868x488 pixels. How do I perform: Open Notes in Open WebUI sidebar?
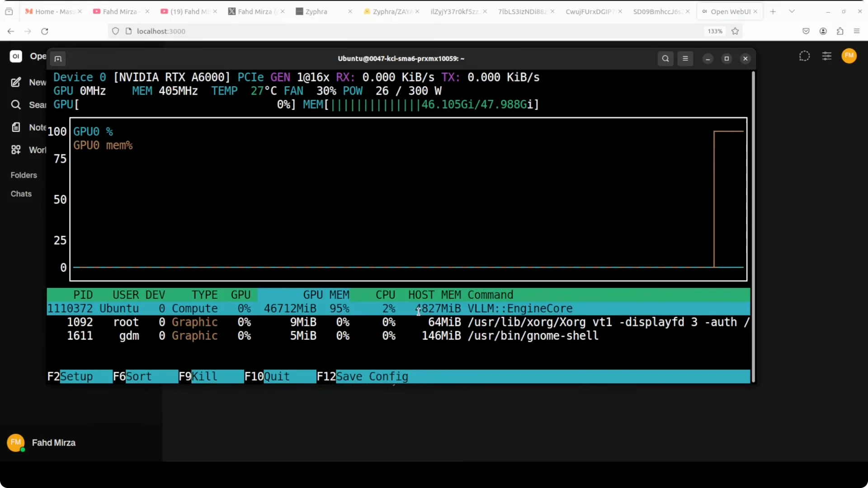pyautogui.click(x=28, y=127)
